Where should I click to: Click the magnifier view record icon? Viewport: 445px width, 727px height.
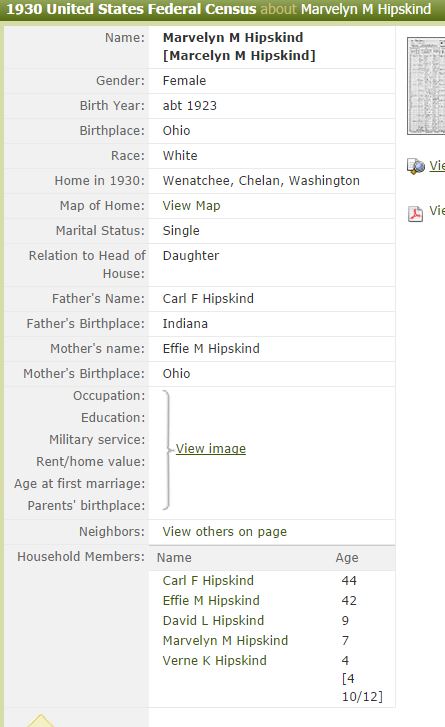click(x=415, y=166)
